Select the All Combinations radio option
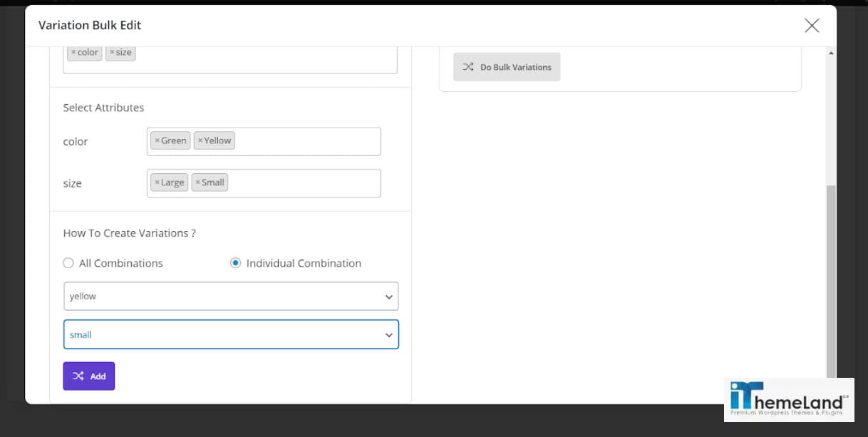This screenshot has width=868, height=437. (68, 263)
